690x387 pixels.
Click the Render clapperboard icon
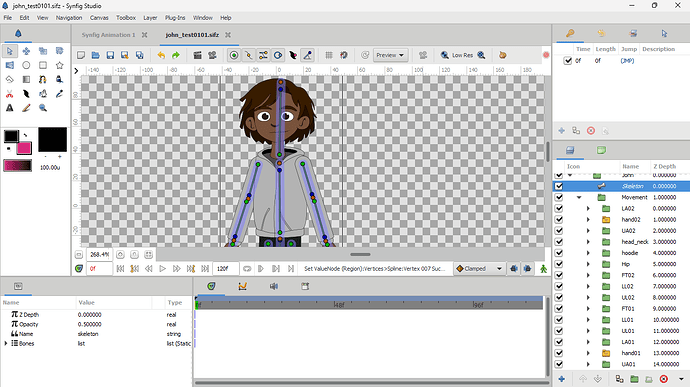click(x=198, y=55)
